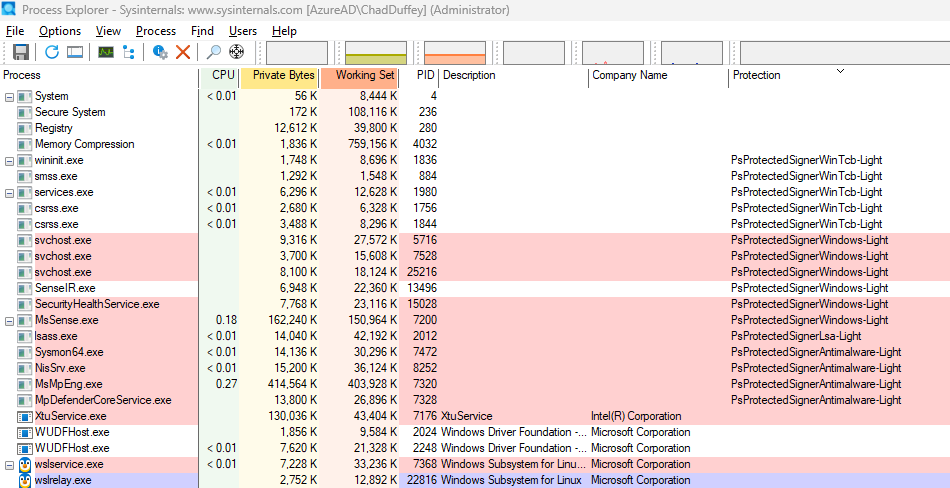Sort by the Working Set column header
Screen dimensions: 950x488
click(x=360, y=75)
